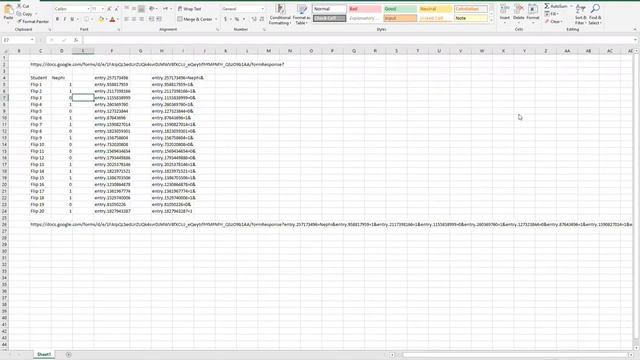Toggle Bold formatting
Image resolution: width=640 pixels, height=360 pixels.
tap(57, 19)
